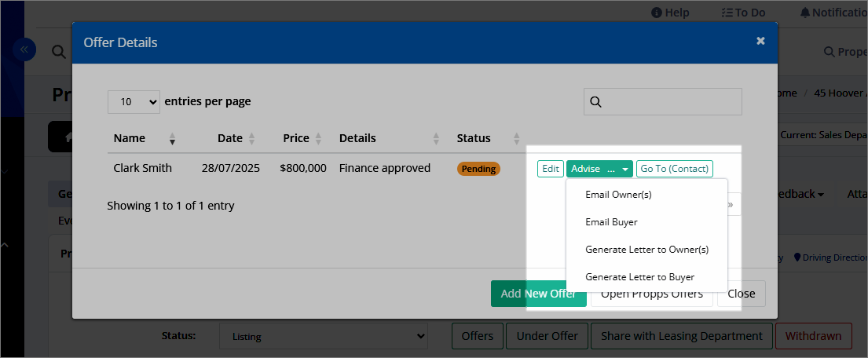Collapse the sidebar with double chevron
868x358 pixels.
24,49
